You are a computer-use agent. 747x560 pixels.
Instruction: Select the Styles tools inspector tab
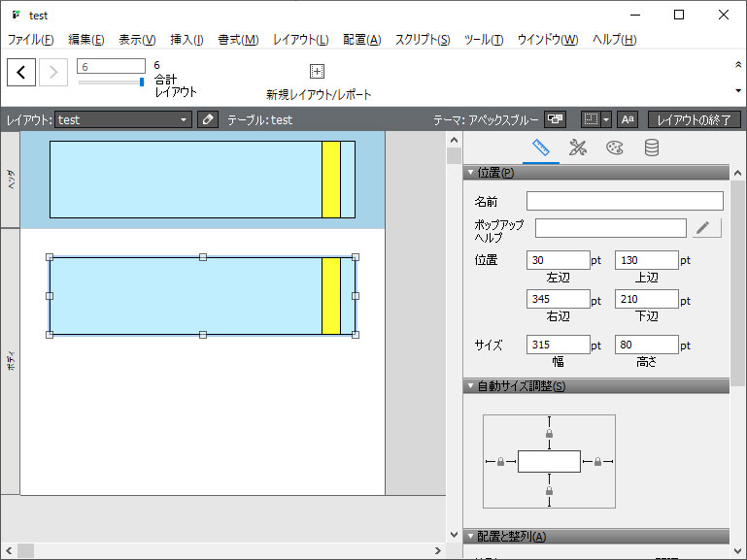point(577,148)
